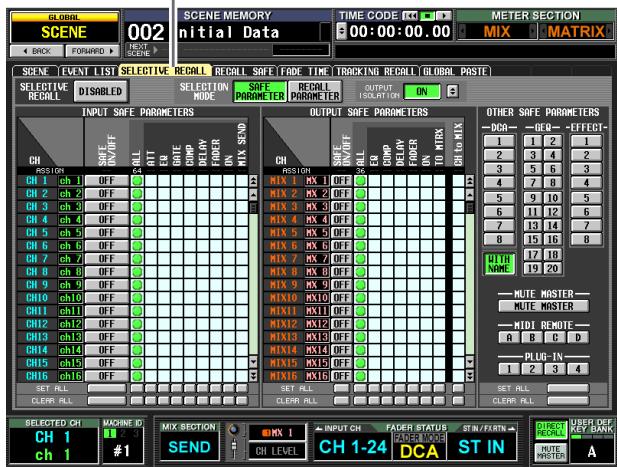Select DCA 1 safe button
This screenshot has height=467, width=617.
(x=499, y=141)
